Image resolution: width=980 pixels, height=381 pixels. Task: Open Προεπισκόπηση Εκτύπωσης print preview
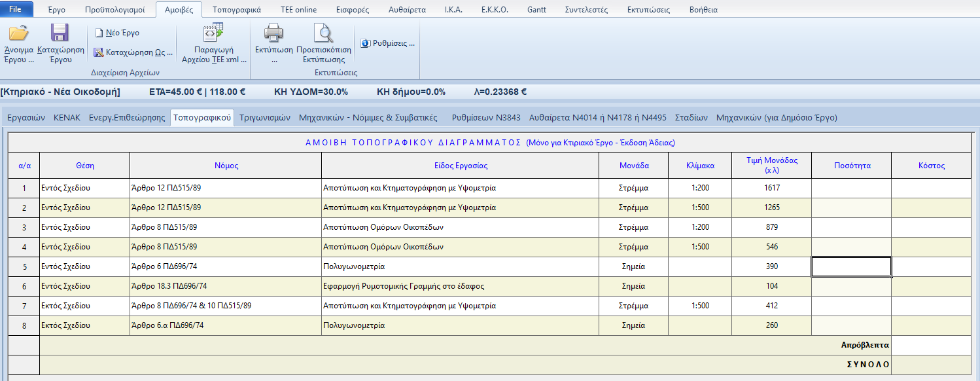click(323, 33)
